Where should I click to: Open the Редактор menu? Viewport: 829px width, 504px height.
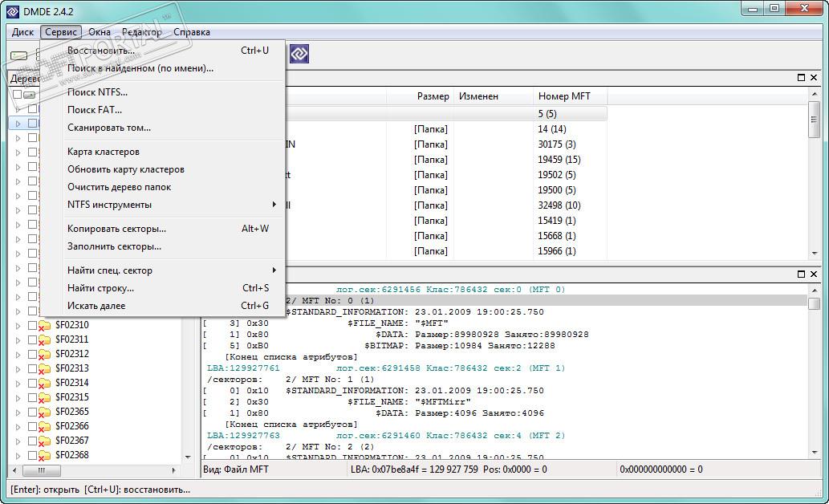tap(142, 32)
